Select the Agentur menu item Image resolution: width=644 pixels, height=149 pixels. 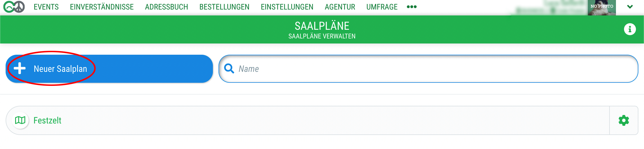(x=340, y=7)
